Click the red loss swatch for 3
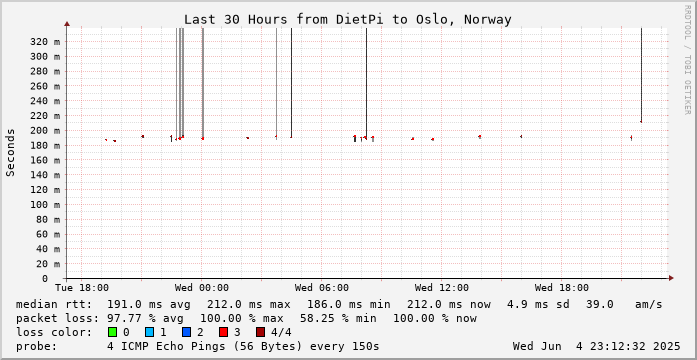 [224, 332]
